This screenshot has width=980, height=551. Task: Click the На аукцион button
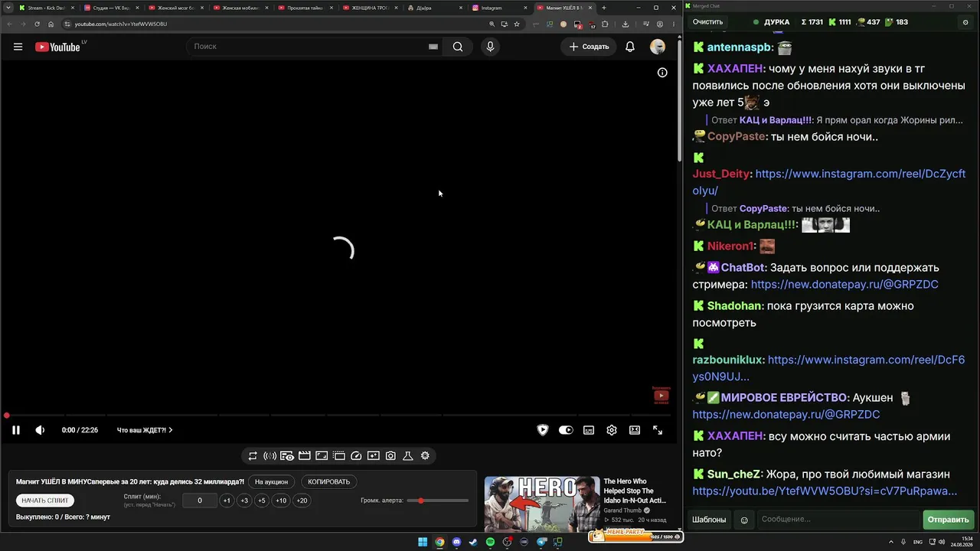pos(272,482)
